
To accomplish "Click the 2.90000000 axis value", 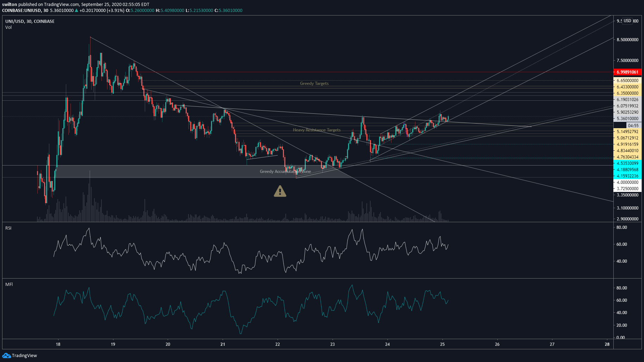I will (x=627, y=219).
